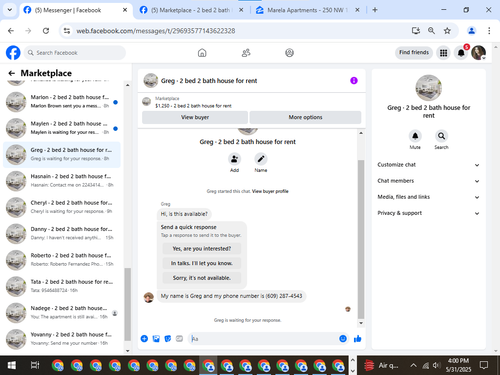Click the address bar URL
500x375 pixels.
coord(156,31)
